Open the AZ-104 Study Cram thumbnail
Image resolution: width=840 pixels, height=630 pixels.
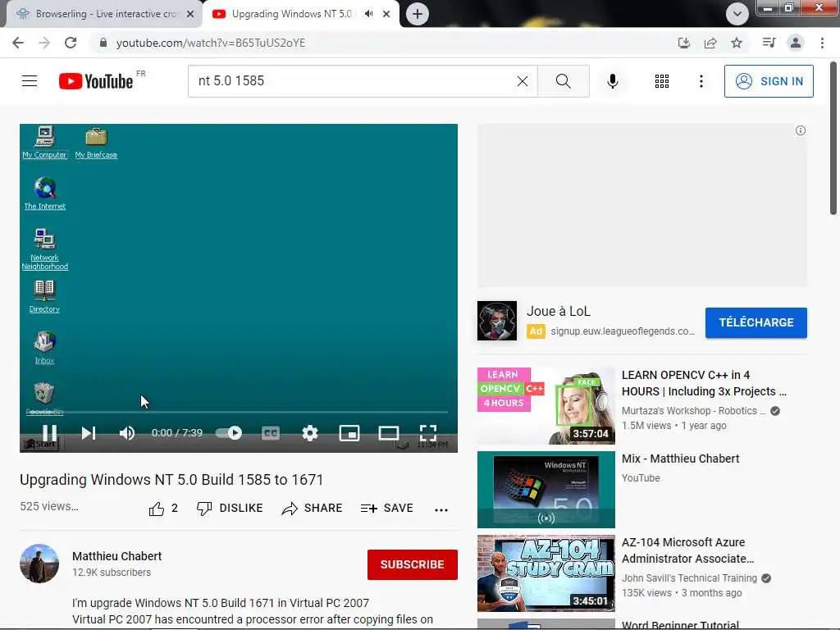[x=546, y=573]
